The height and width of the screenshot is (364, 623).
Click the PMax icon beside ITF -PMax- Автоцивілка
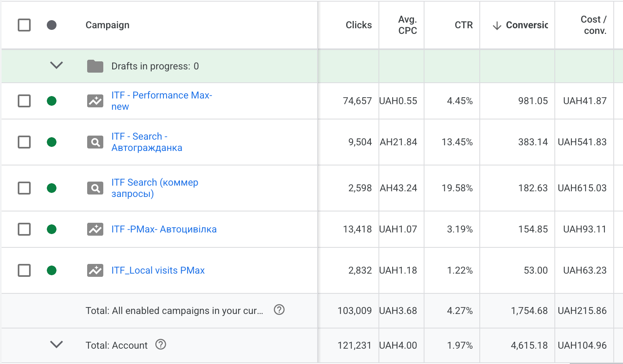(95, 229)
